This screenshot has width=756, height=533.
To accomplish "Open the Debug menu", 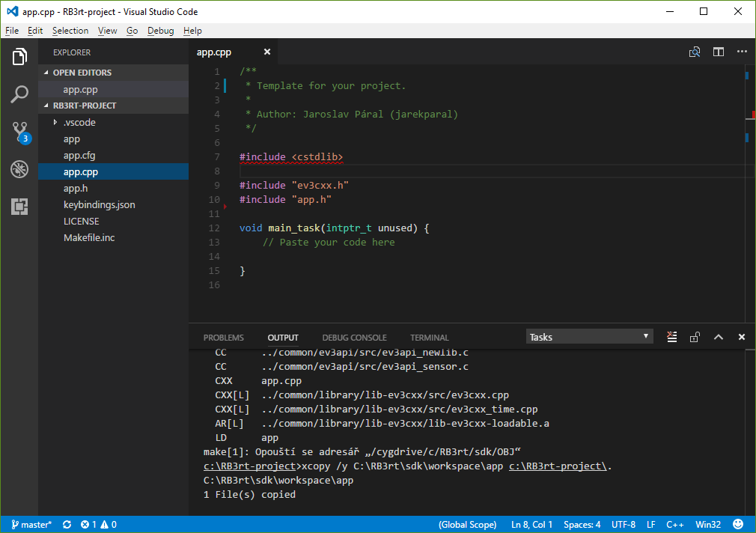I will point(160,31).
